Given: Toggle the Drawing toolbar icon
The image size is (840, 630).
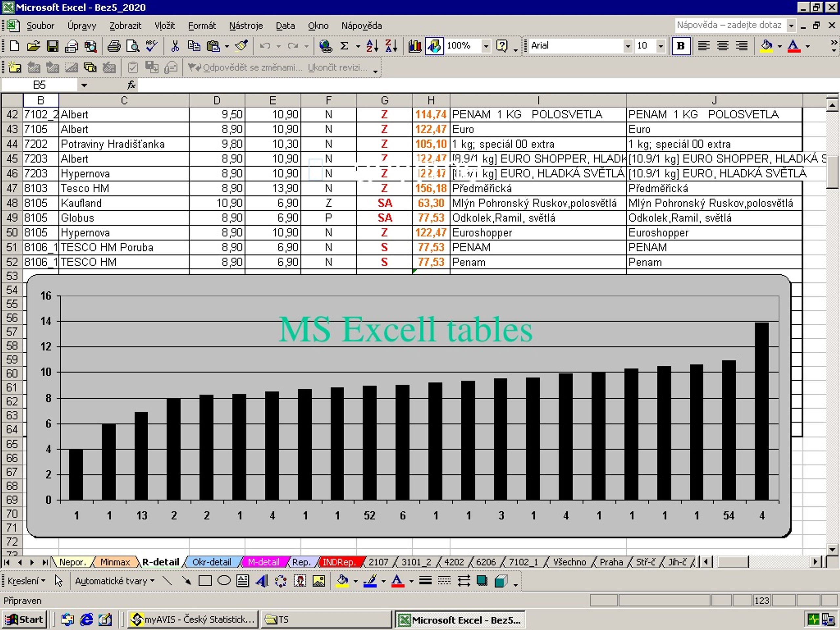Looking at the screenshot, I should pyautogui.click(x=434, y=46).
